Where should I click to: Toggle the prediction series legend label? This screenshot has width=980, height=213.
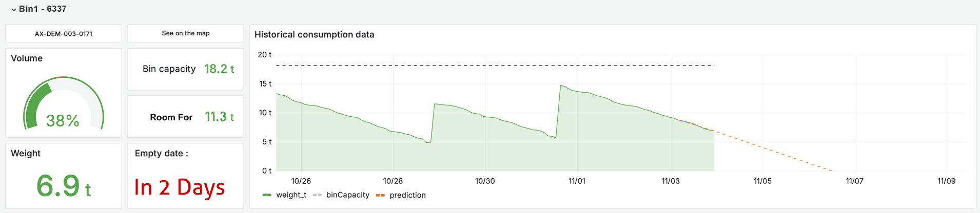click(x=407, y=195)
